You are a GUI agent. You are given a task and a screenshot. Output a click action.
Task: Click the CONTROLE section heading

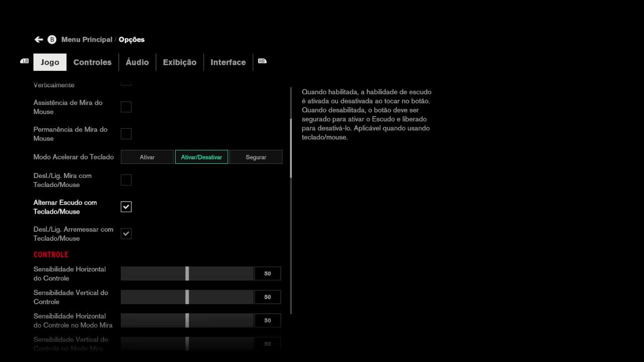pos(51,254)
